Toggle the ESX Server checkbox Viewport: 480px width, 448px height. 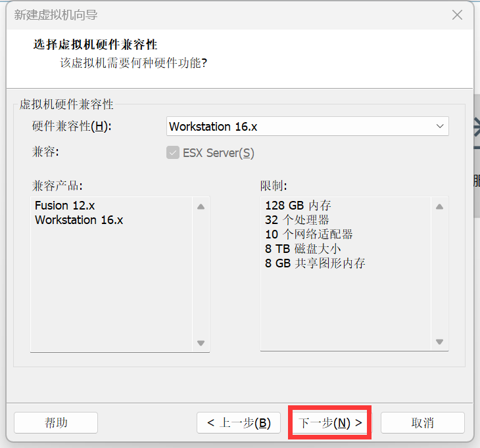(x=173, y=152)
